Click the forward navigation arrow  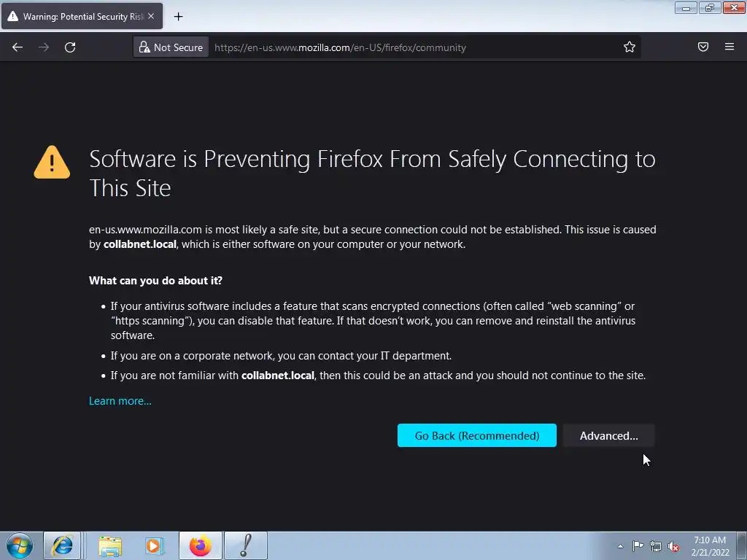tap(44, 47)
